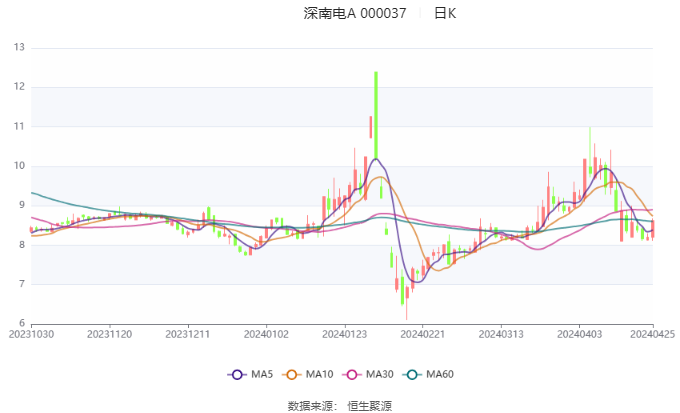
Task: Toggle the MA5 line in the legend
Action: pyautogui.click(x=250, y=374)
